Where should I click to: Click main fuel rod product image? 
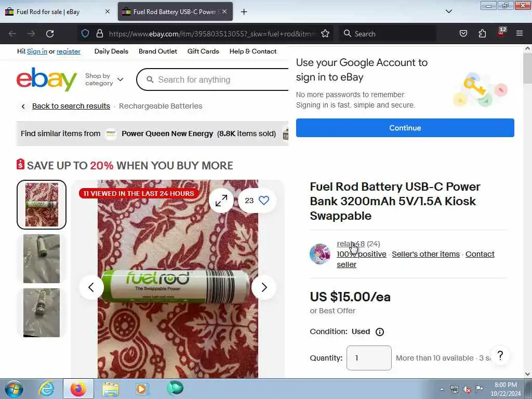point(178,279)
